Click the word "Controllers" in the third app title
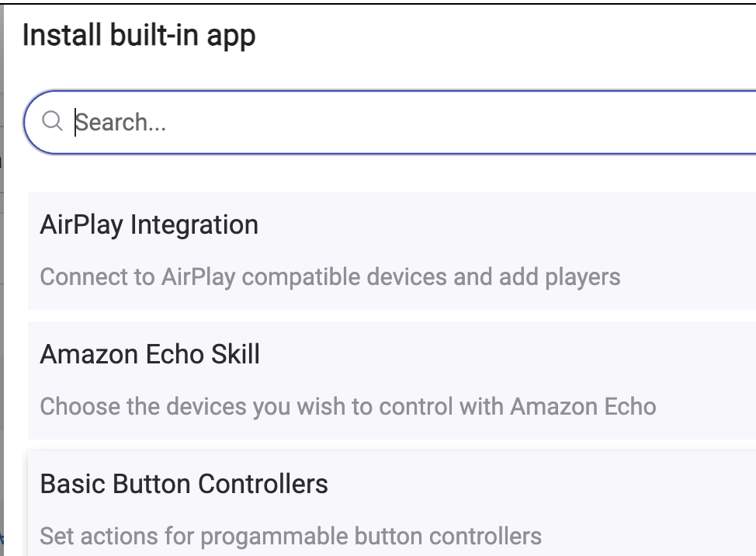The image size is (756, 556). (x=263, y=484)
